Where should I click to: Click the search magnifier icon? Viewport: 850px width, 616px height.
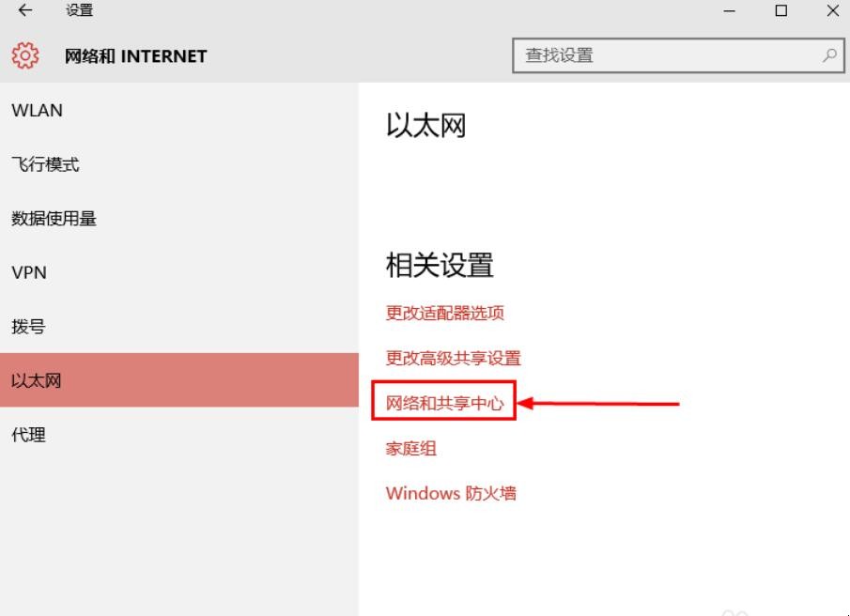pos(826,55)
